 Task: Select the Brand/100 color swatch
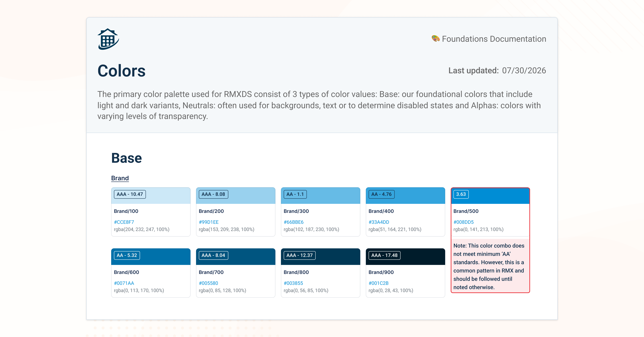pyautogui.click(x=151, y=196)
